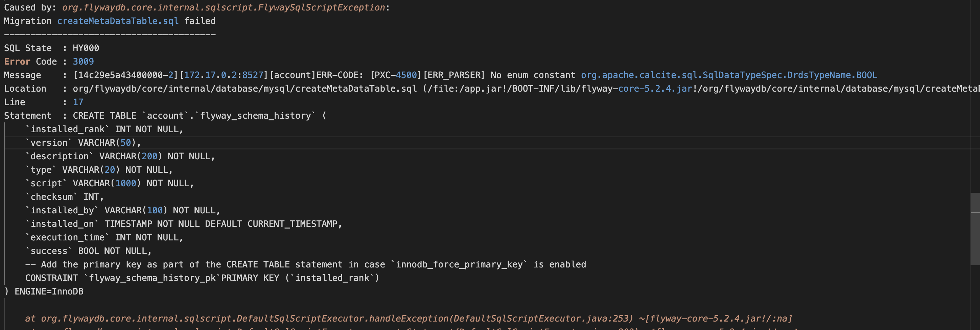Click the vertical scrollbar thumb on the right
This screenshot has width=980, height=330.
(x=975, y=229)
